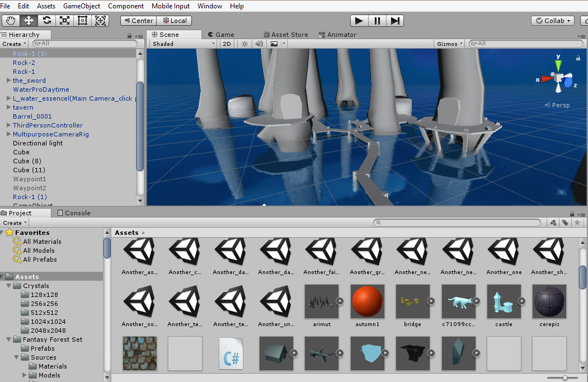Open the Gizmos dropdown
The image size is (588, 382).
(x=449, y=44)
